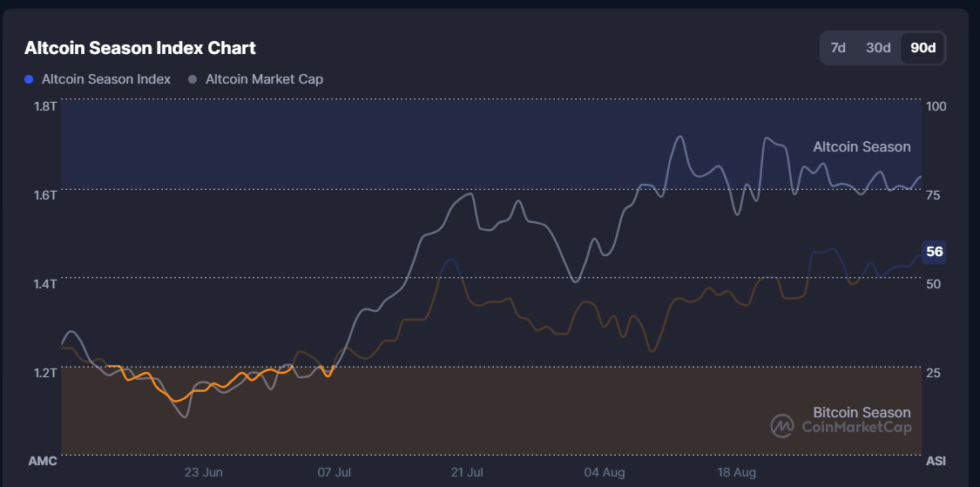
Task: Click the 18 Aug date marker
Action: 736,472
